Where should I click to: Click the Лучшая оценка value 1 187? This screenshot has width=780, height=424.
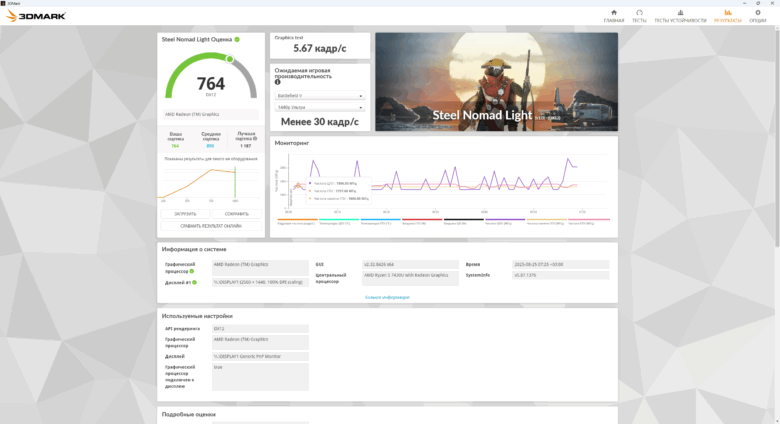click(245, 146)
